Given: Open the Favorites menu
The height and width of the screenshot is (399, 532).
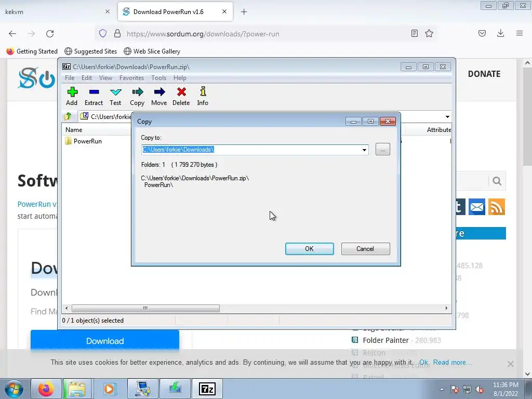Looking at the screenshot, I should tap(131, 78).
